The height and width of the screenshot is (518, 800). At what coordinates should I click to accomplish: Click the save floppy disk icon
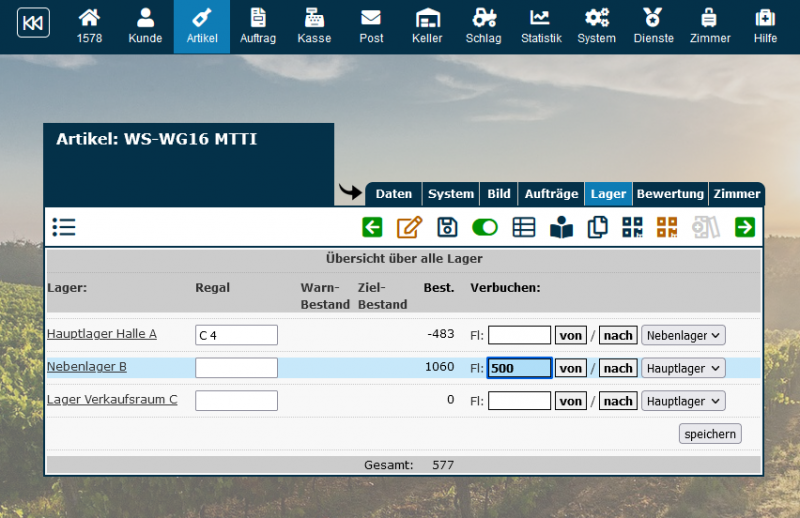tap(448, 227)
